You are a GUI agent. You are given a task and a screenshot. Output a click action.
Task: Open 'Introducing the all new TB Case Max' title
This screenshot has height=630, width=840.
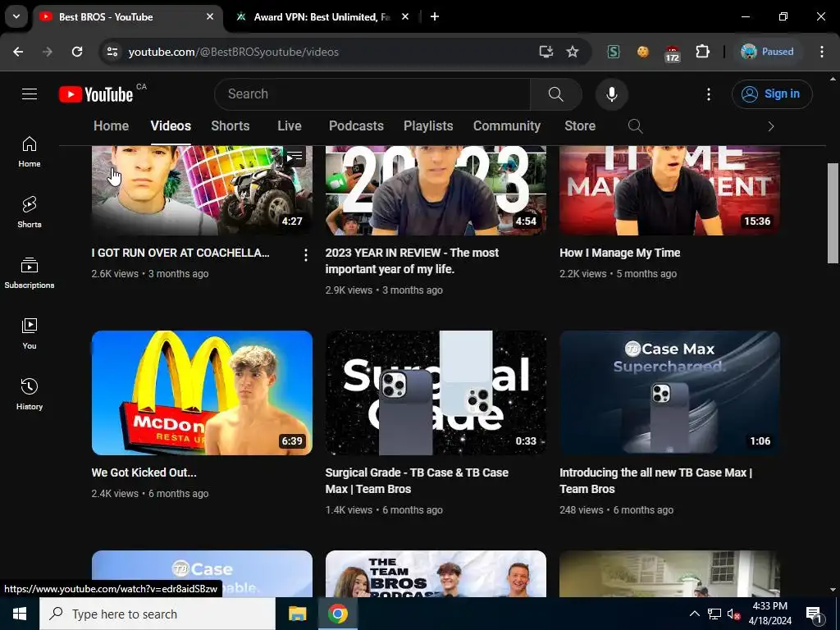(655, 481)
